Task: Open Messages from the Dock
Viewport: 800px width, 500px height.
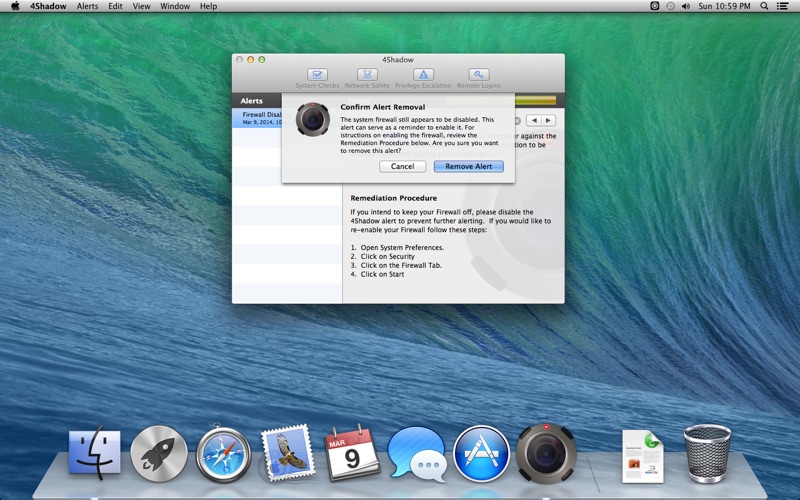Action: [416, 454]
